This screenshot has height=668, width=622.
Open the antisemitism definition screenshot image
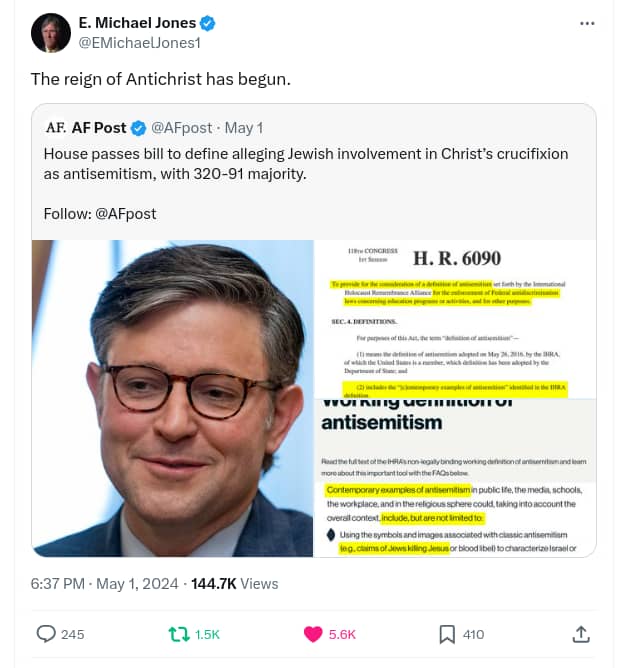(x=455, y=478)
